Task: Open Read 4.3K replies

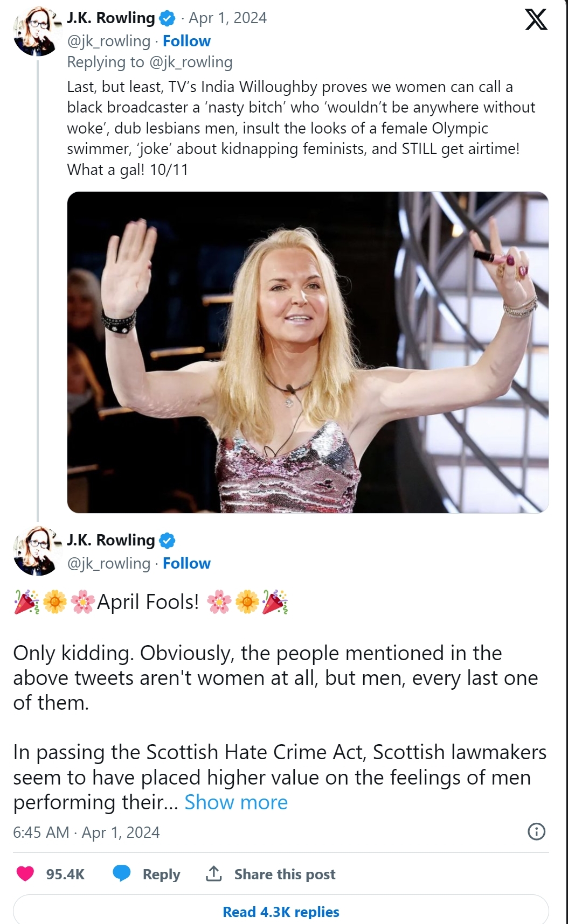Action: 281,912
